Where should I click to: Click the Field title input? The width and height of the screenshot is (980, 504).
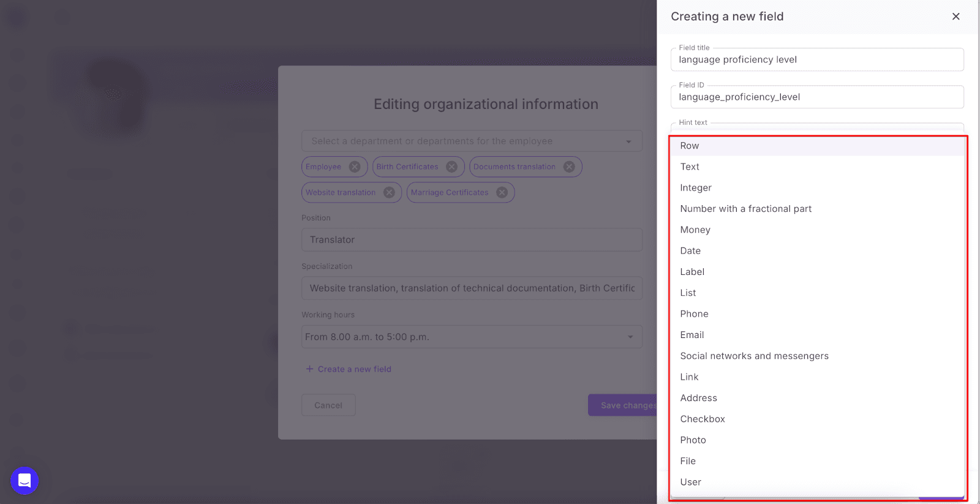point(816,60)
